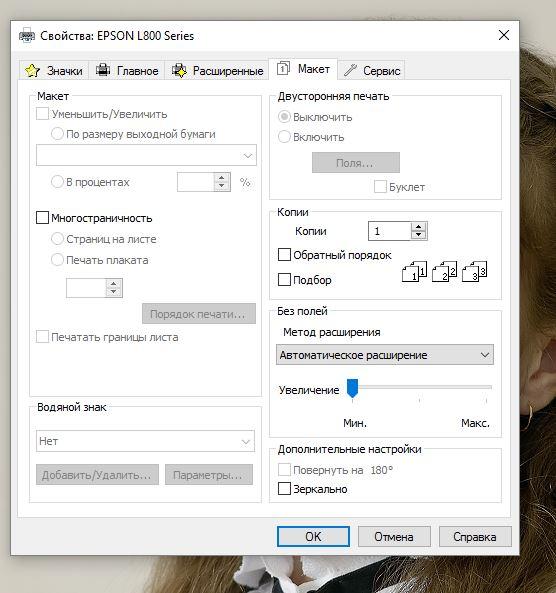Decrease the Копии count
The image size is (556, 593).
tap(418, 235)
